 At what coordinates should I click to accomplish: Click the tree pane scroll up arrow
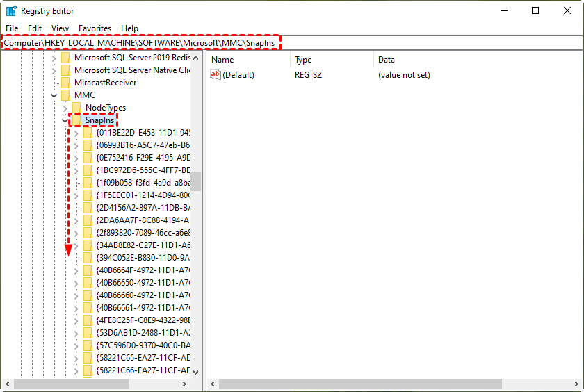coord(196,58)
